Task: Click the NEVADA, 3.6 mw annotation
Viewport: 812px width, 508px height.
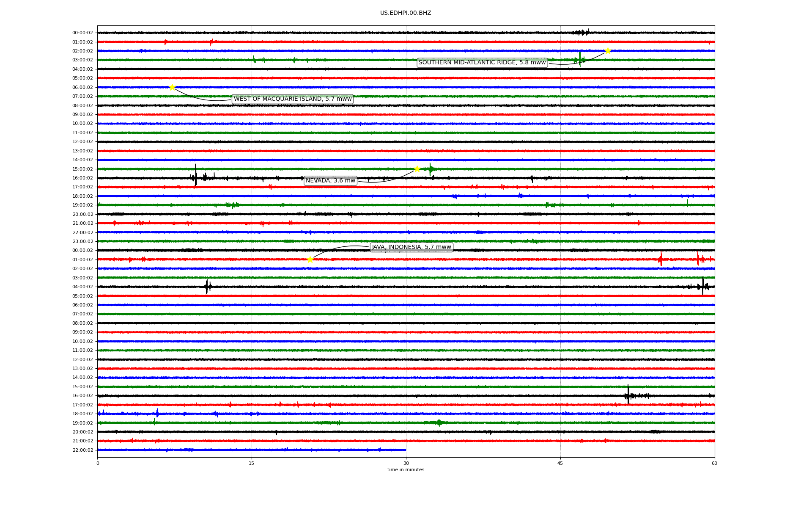Action: tap(330, 181)
